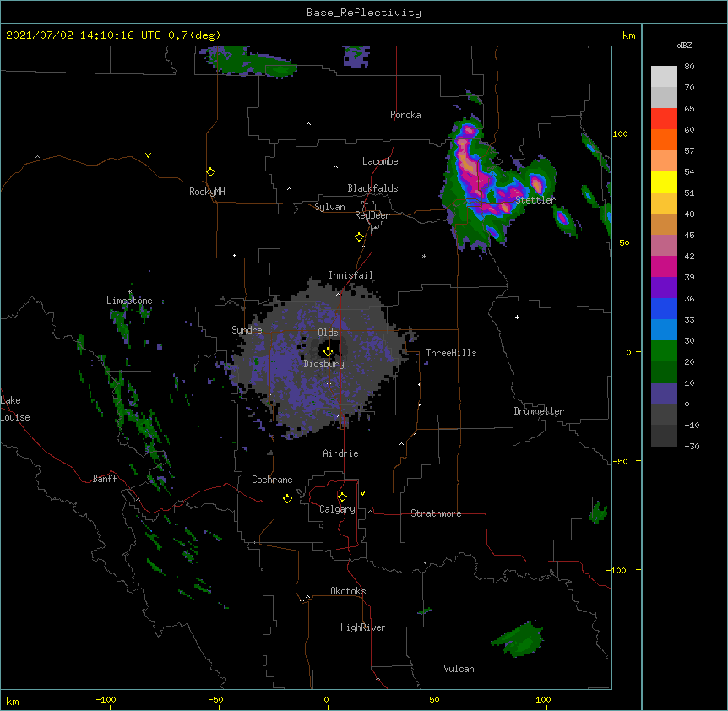Select the yellow diamond marker below Cochrane label
728x711 pixels.
click(287, 498)
